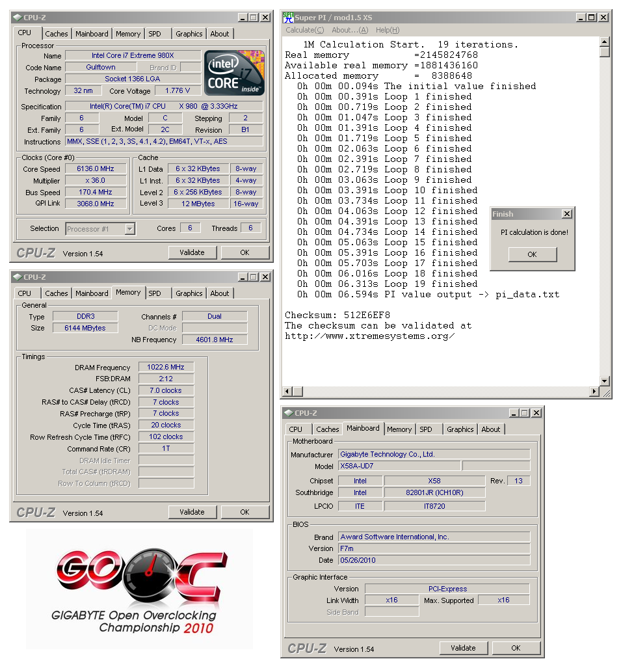Click the Name field Intel Core i7 Extreme 980X
The height and width of the screenshot is (672, 621).
(133, 55)
